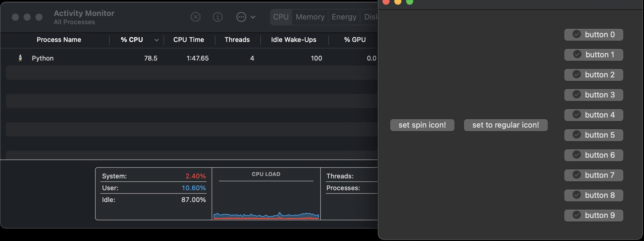Sort by % GPU column header
Screen dimensions: 644x241
click(x=355, y=40)
